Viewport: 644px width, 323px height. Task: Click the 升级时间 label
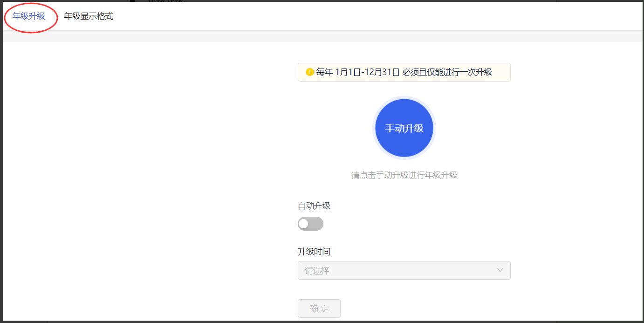coord(314,251)
